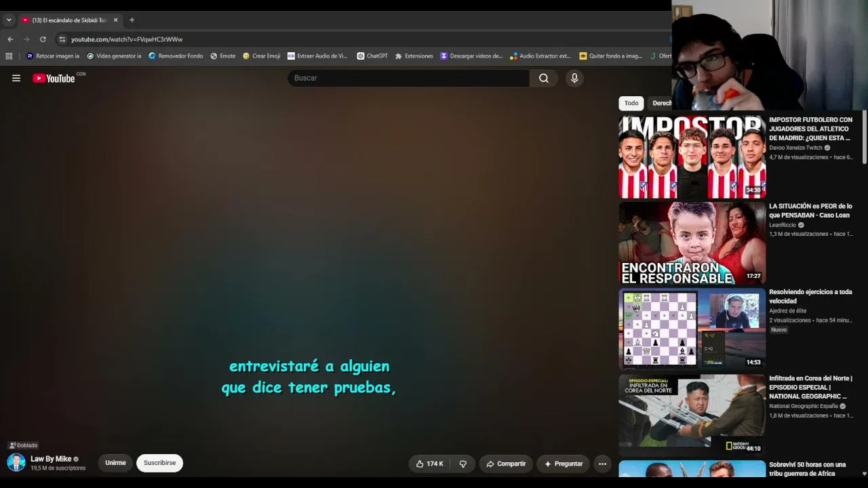Image resolution: width=868 pixels, height=488 pixels.
Task: Open the Extensiones bookmark
Action: 414,56
